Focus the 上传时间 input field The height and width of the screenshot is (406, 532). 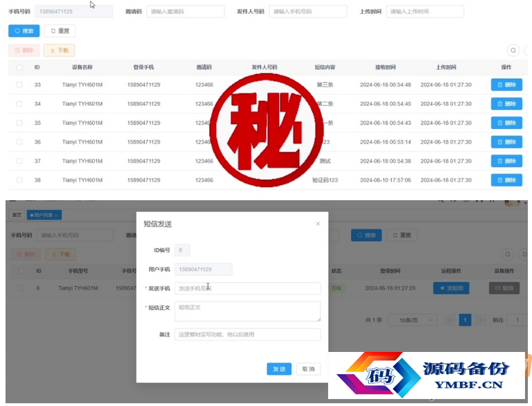(x=424, y=12)
